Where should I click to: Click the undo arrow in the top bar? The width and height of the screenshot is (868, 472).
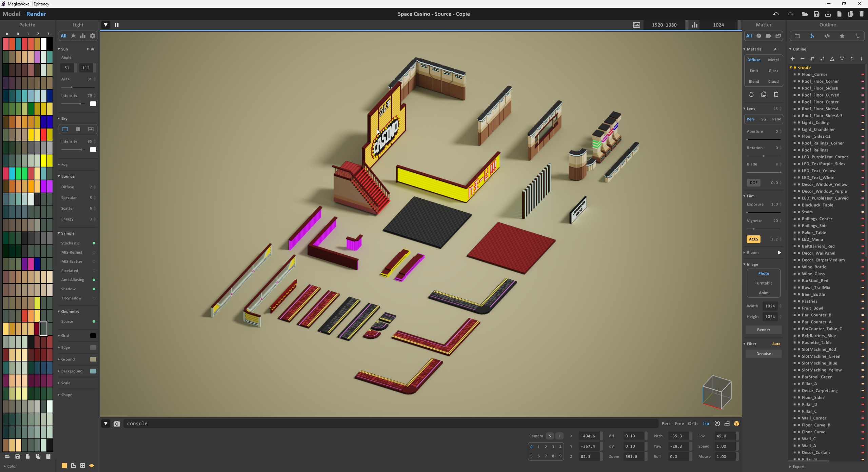point(775,14)
